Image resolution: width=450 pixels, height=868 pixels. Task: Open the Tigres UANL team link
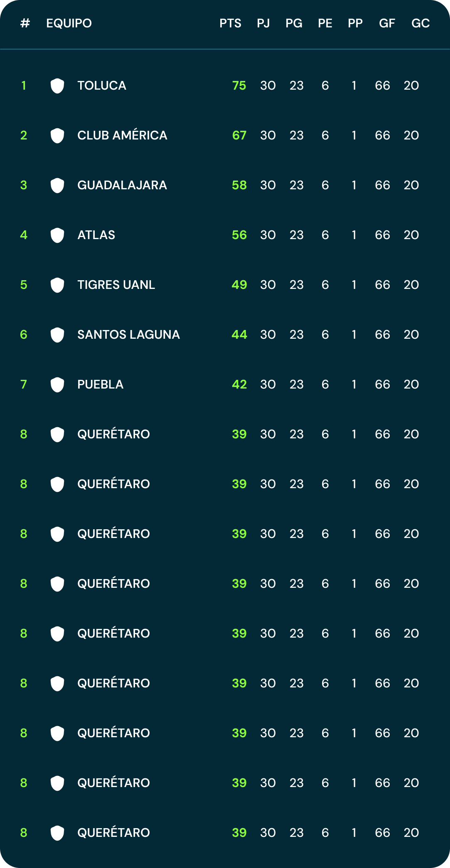[116, 285]
